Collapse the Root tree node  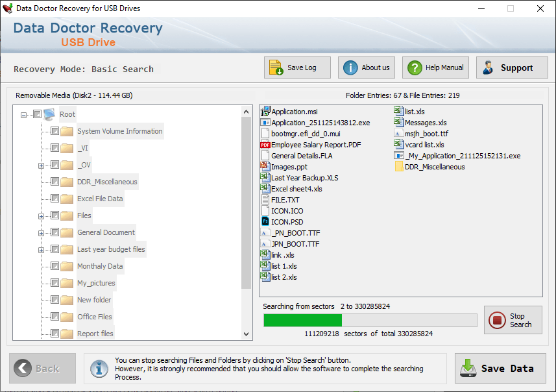pos(23,115)
